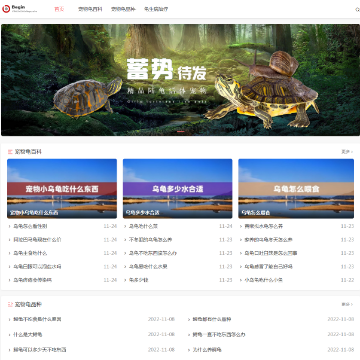Open the article 乌龟不吃东西该怎么办

153,253
